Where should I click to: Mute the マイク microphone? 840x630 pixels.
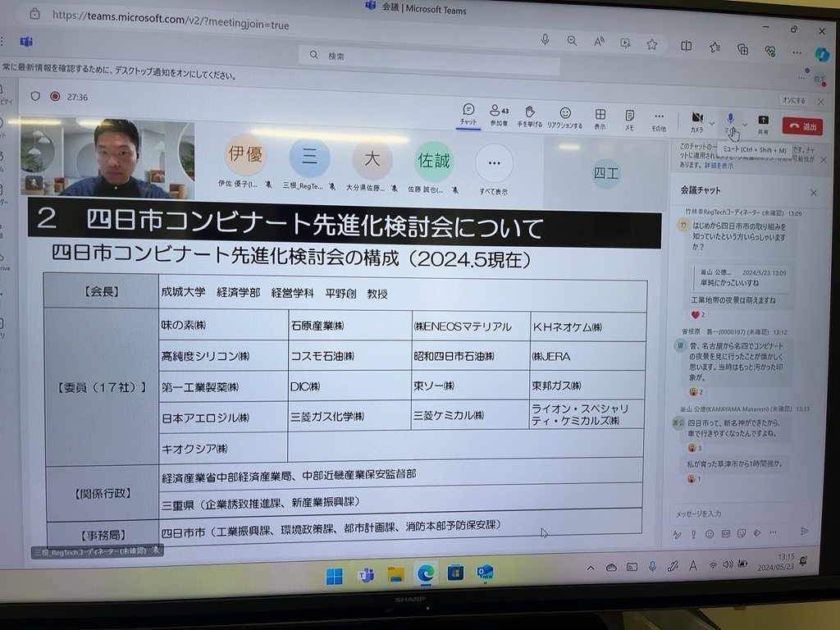[x=730, y=123]
